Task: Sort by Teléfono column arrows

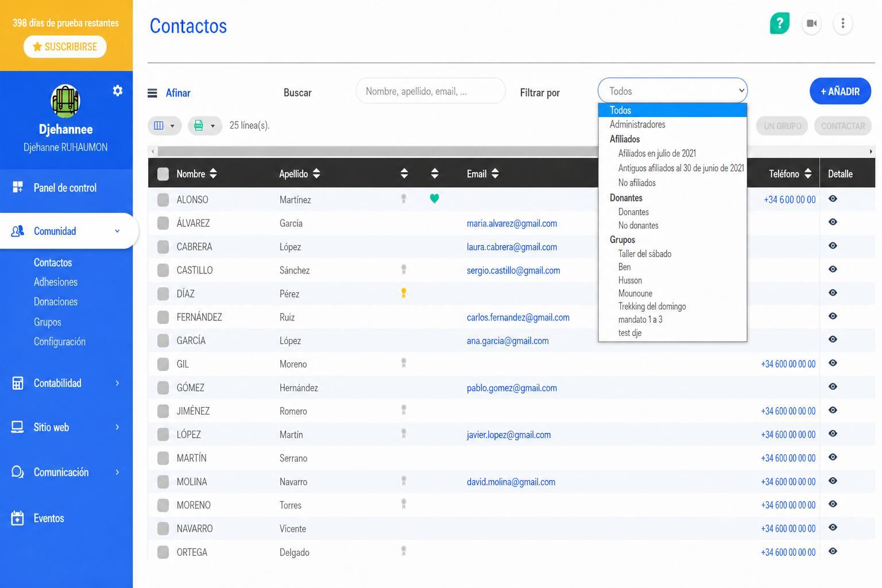Action: [x=808, y=173]
